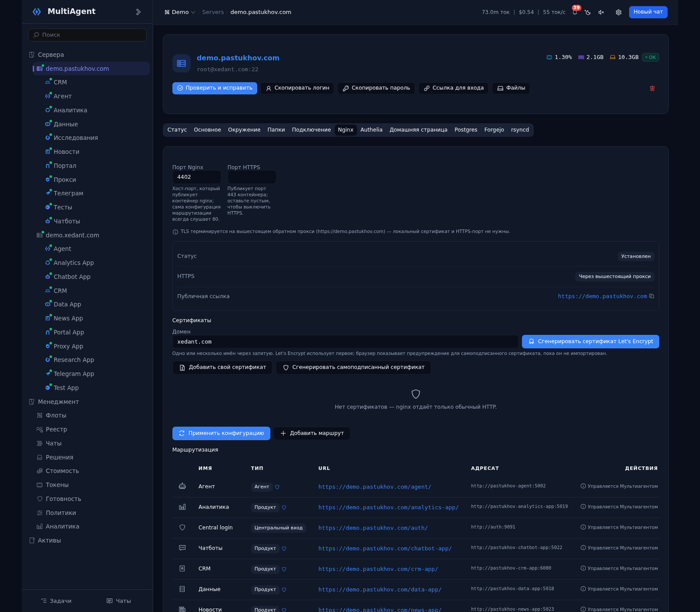Click the bar chart icon in Аналитика route row
This screenshot has height=612, width=700.
point(182,507)
